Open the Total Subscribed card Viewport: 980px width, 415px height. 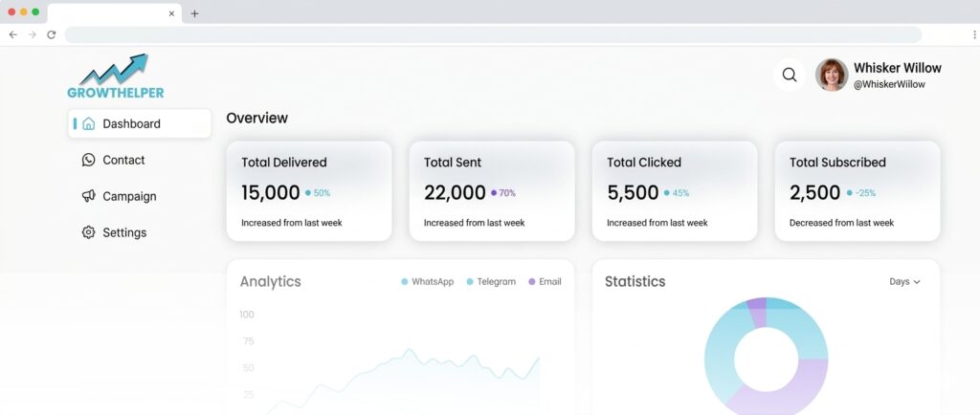(x=857, y=191)
